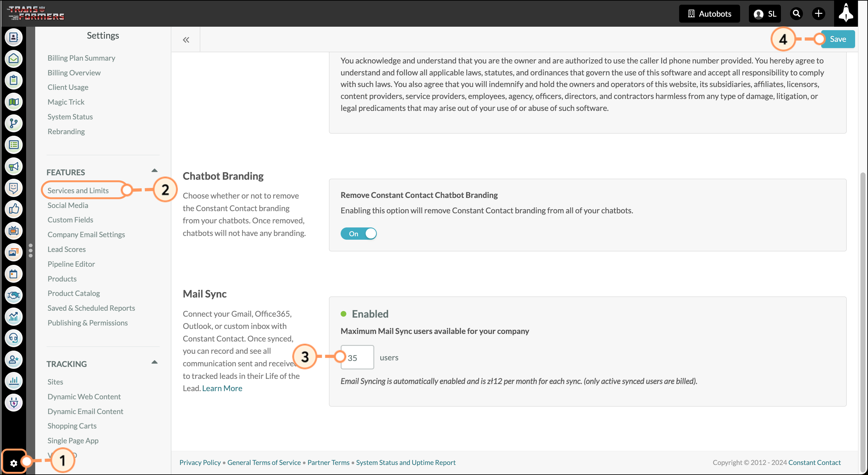Open the handshake deals icon
The height and width of the screenshot is (475, 868).
[14, 295]
